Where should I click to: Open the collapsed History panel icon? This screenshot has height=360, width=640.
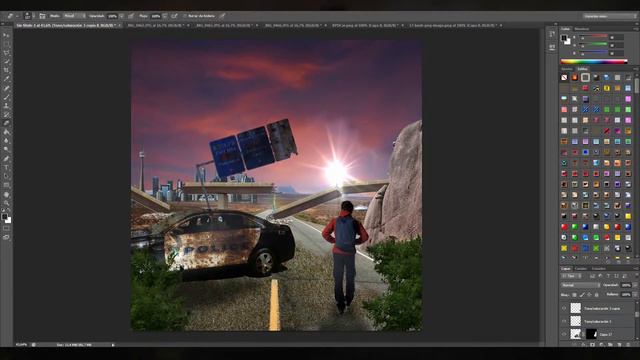tap(552, 34)
